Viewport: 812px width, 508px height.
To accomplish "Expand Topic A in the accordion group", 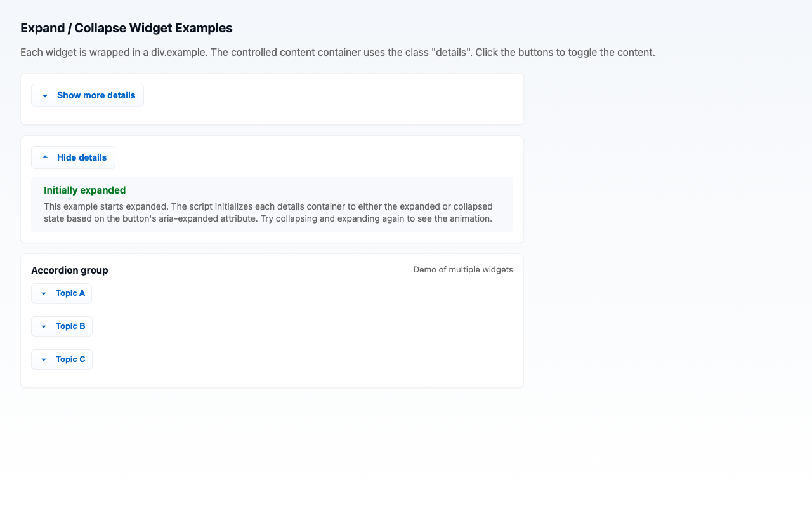I will tap(62, 293).
